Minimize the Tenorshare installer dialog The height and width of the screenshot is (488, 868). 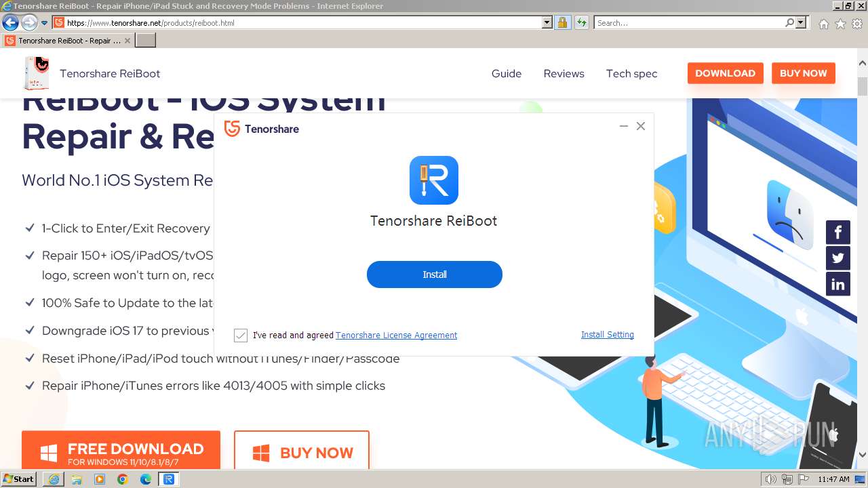click(x=623, y=126)
